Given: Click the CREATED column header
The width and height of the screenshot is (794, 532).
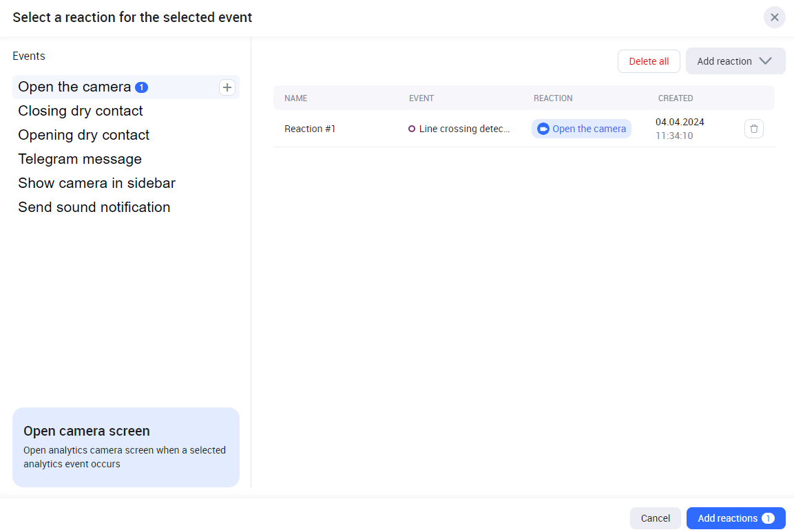Looking at the screenshot, I should click(676, 98).
